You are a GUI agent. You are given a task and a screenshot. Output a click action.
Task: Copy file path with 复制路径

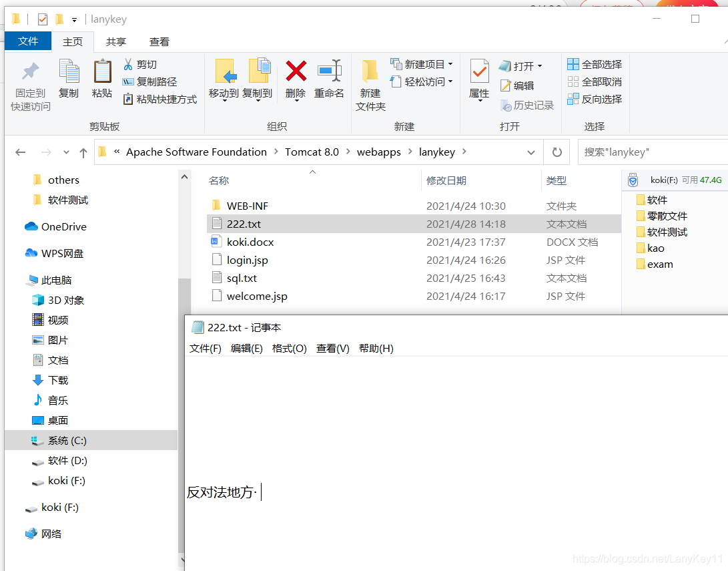[x=149, y=81]
